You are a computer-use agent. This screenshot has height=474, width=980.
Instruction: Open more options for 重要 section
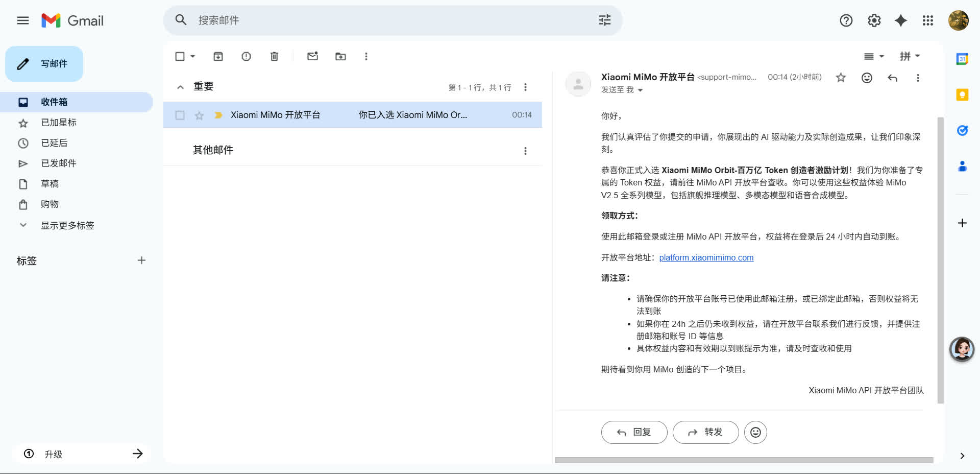point(525,87)
